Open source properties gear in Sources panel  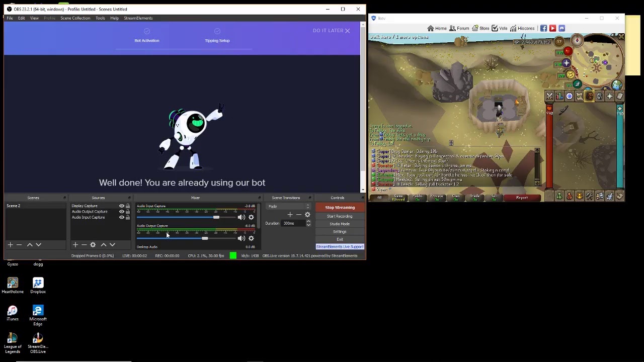93,245
